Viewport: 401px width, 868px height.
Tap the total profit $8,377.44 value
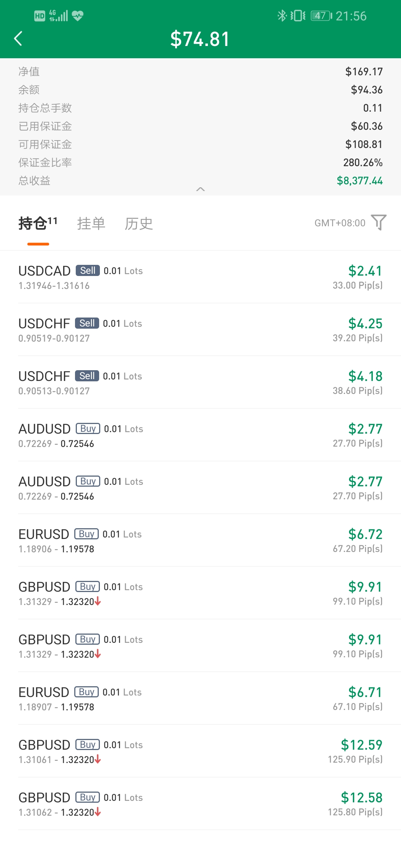pyautogui.click(x=359, y=181)
